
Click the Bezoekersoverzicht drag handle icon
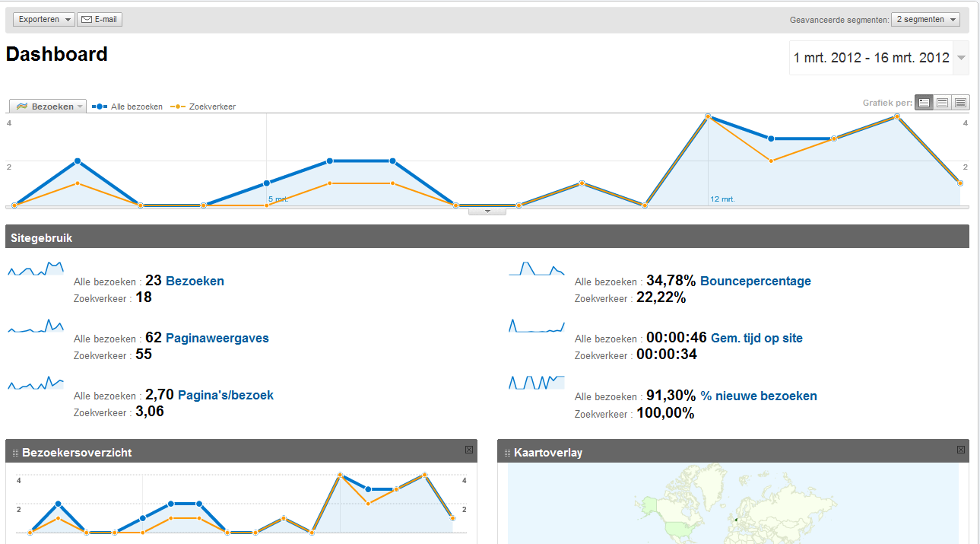[15, 453]
